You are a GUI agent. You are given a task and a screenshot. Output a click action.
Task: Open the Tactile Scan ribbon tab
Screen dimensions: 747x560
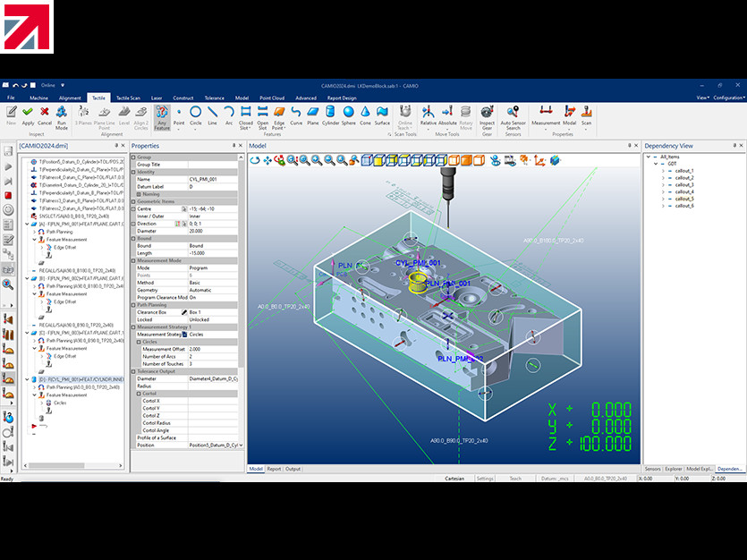coord(128,98)
